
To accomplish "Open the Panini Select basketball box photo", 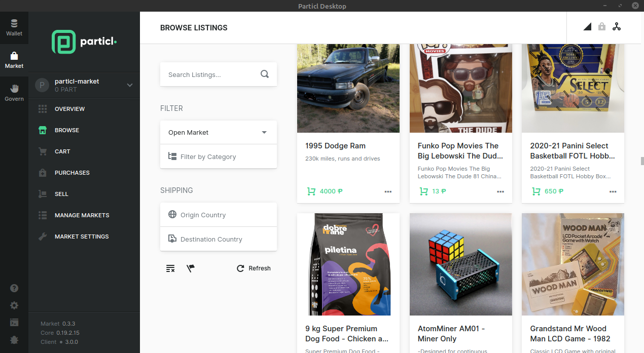I will pos(573,88).
